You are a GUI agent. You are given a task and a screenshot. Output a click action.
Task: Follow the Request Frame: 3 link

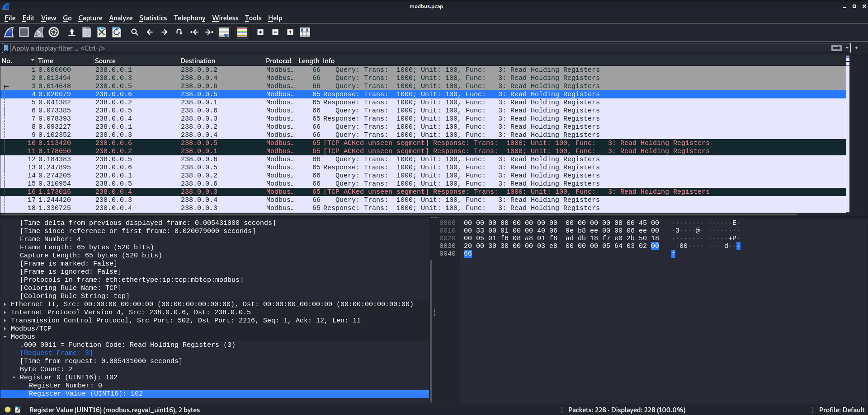(56, 353)
